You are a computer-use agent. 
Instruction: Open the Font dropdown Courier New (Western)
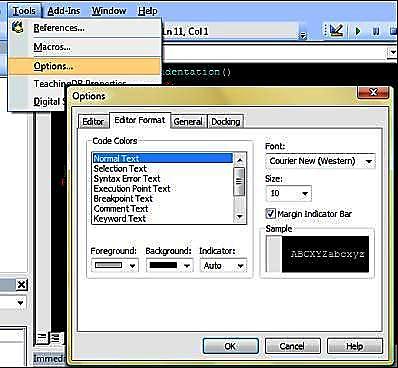(x=320, y=161)
